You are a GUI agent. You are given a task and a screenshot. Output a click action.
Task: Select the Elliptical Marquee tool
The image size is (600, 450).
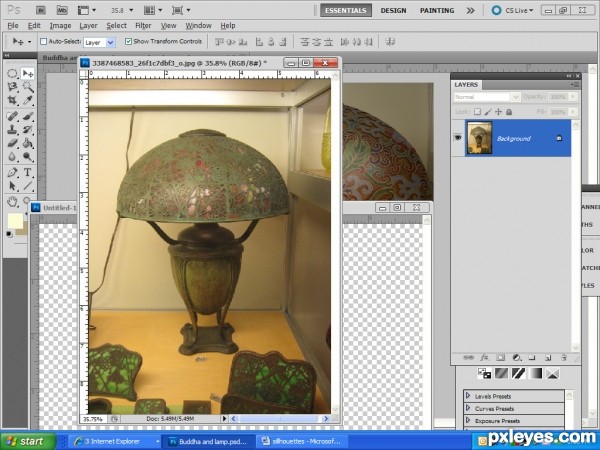13,73
